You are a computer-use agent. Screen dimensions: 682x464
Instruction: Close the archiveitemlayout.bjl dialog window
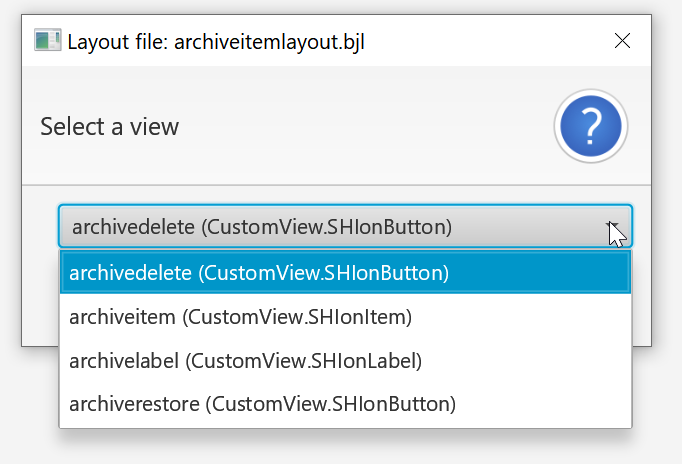tap(622, 41)
